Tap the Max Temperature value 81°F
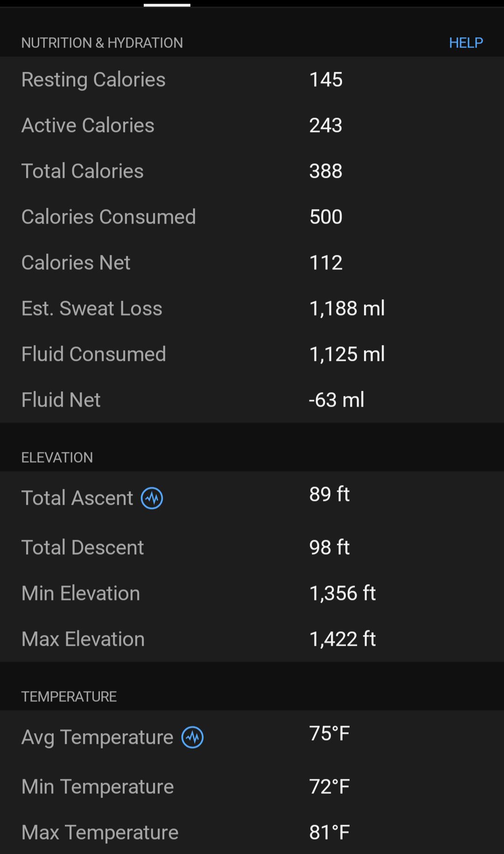This screenshot has height=854, width=504. coord(329,832)
